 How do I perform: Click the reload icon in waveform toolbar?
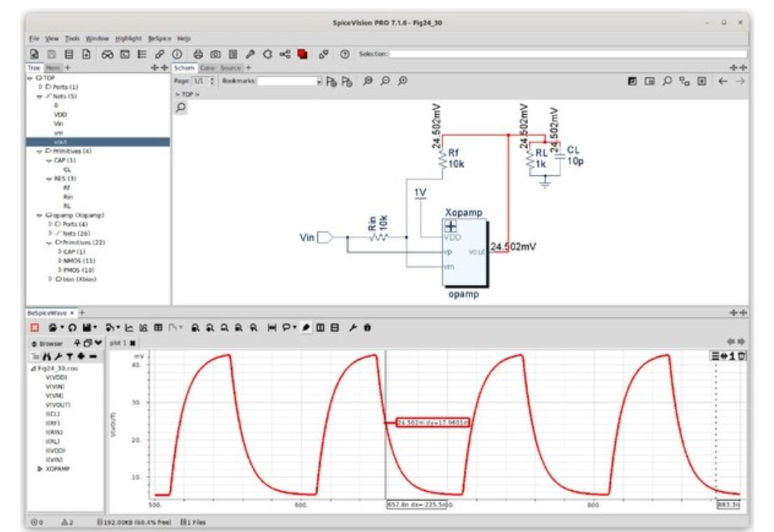pyautogui.click(x=73, y=327)
